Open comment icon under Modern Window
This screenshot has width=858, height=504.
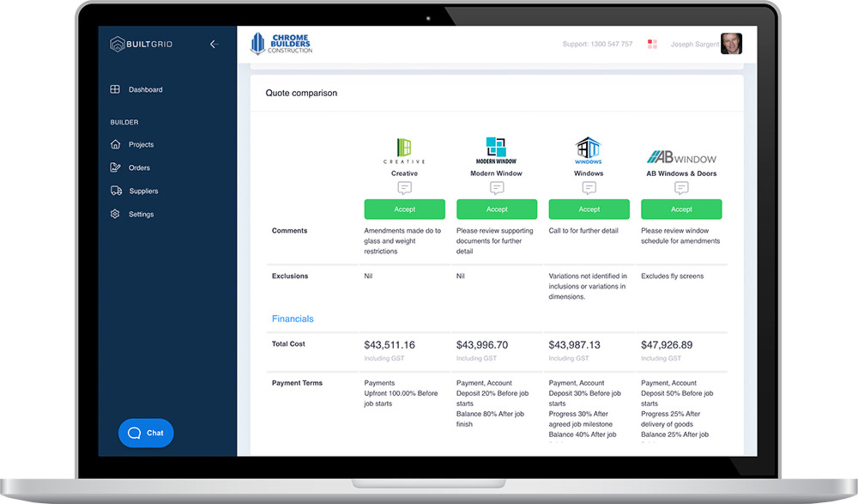[496, 188]
